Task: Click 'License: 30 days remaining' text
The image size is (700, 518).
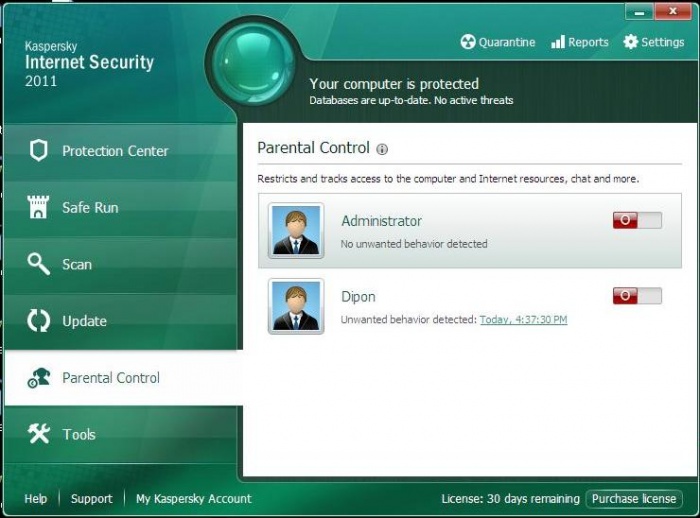Action: pos(510,498)
